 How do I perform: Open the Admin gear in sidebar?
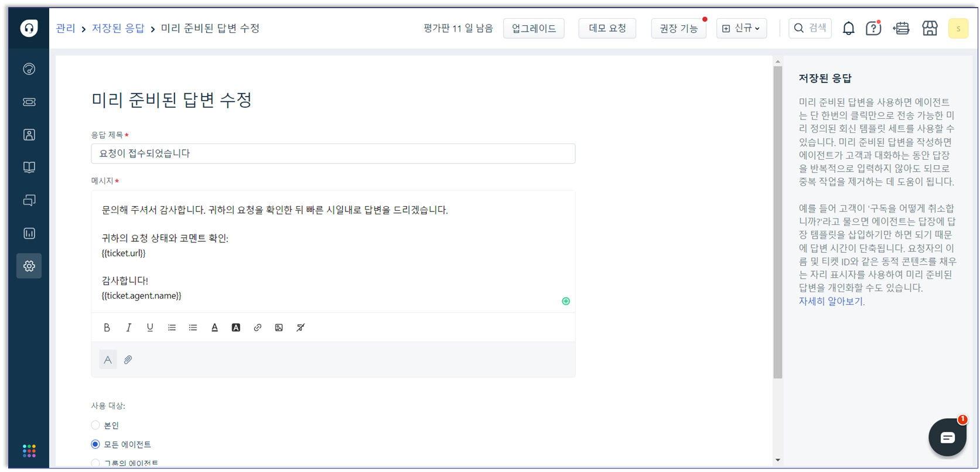coord(29,266)
